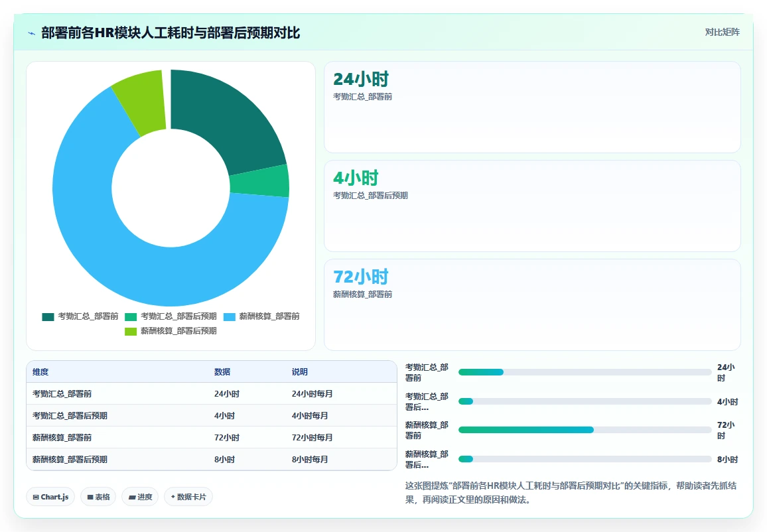Click the 考勤汇总_部署前 24小时 progress bar

585,372
